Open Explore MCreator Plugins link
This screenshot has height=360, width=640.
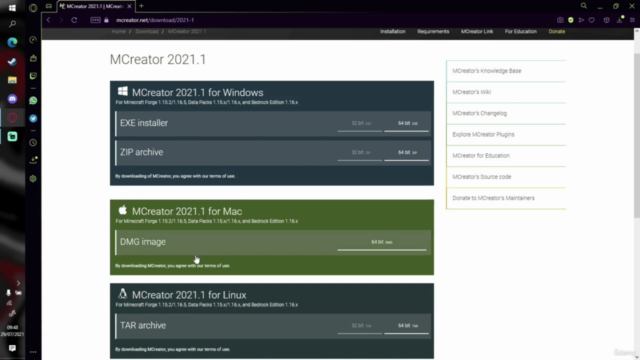coord(483,135)
